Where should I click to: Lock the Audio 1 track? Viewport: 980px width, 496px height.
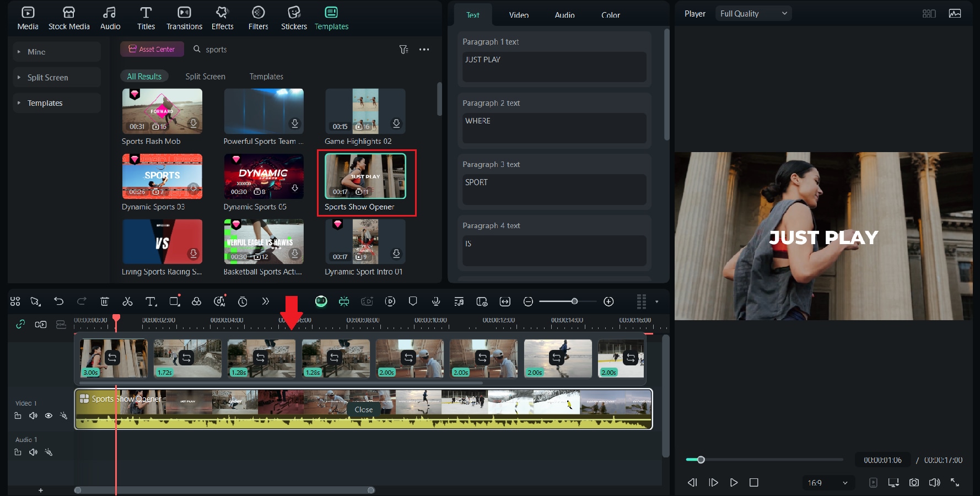point(18,452)
